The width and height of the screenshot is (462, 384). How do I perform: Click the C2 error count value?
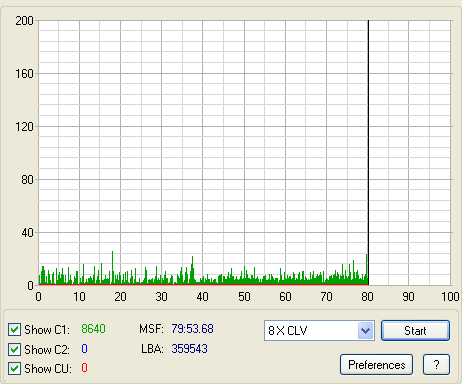pos(84,349)
